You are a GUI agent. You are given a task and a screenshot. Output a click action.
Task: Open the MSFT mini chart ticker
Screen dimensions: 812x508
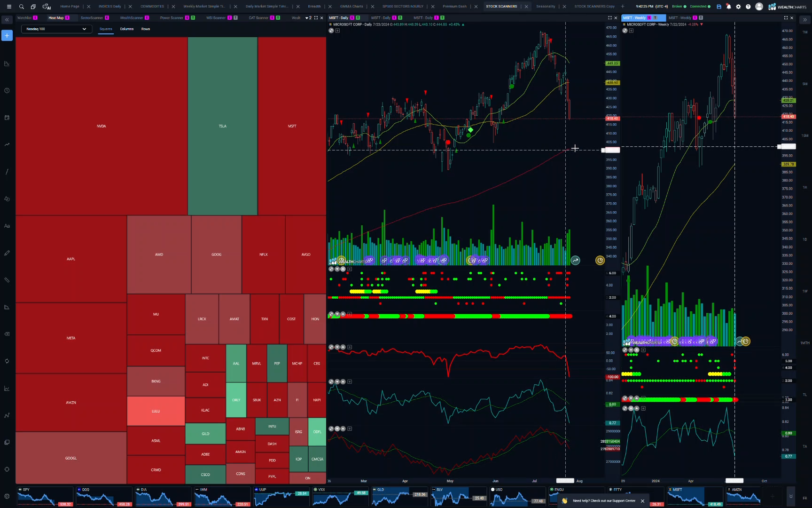695,496
